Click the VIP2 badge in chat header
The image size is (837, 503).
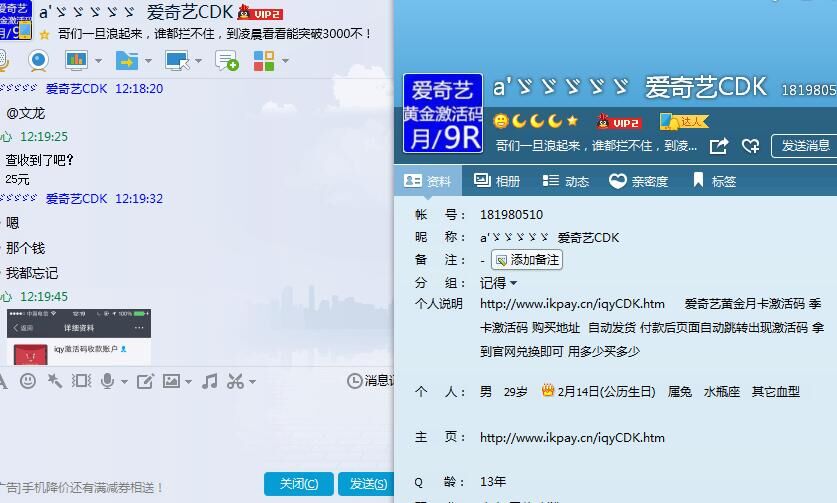click(x=260, y=13)
